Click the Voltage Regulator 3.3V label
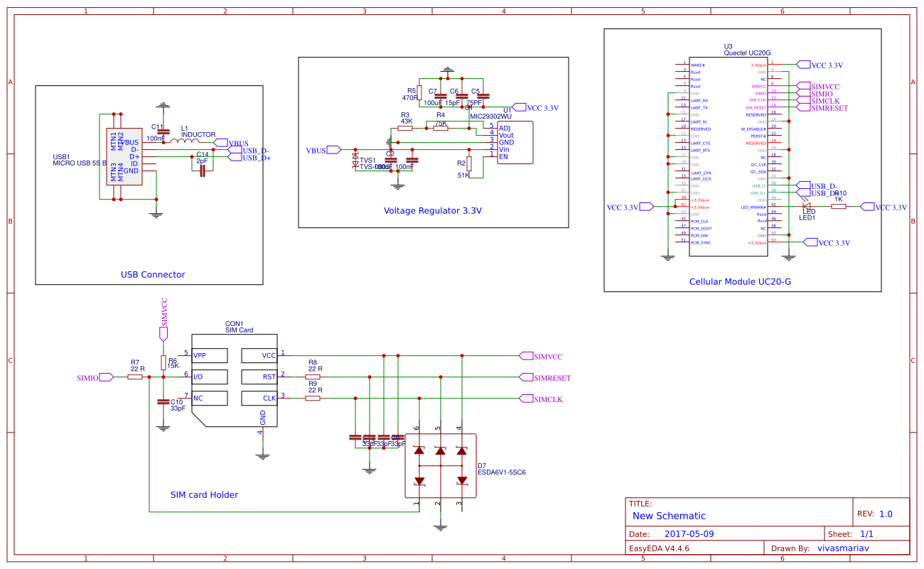This screenshot has width=924, height=569. [x=432, y=210]
